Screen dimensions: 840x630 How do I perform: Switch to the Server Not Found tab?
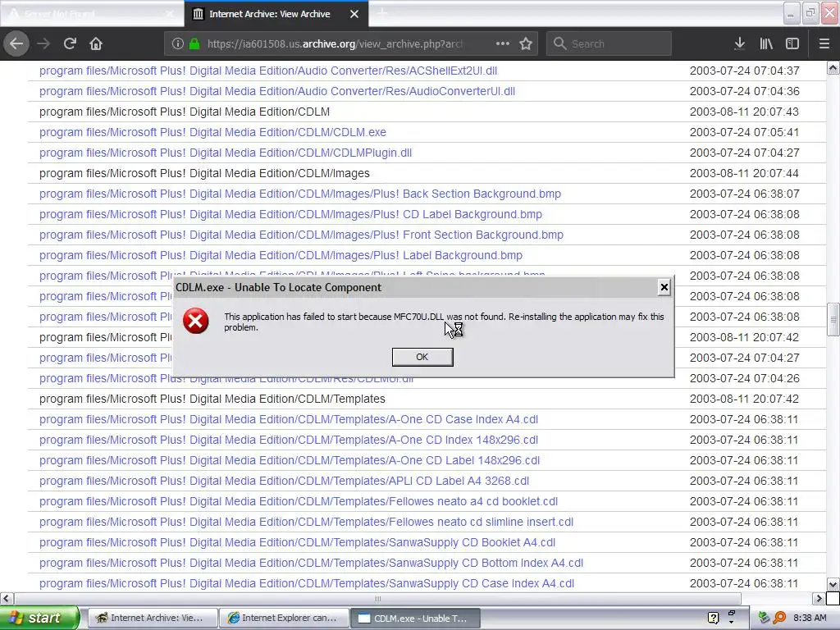pyautogui.click(x=91, y=14)
